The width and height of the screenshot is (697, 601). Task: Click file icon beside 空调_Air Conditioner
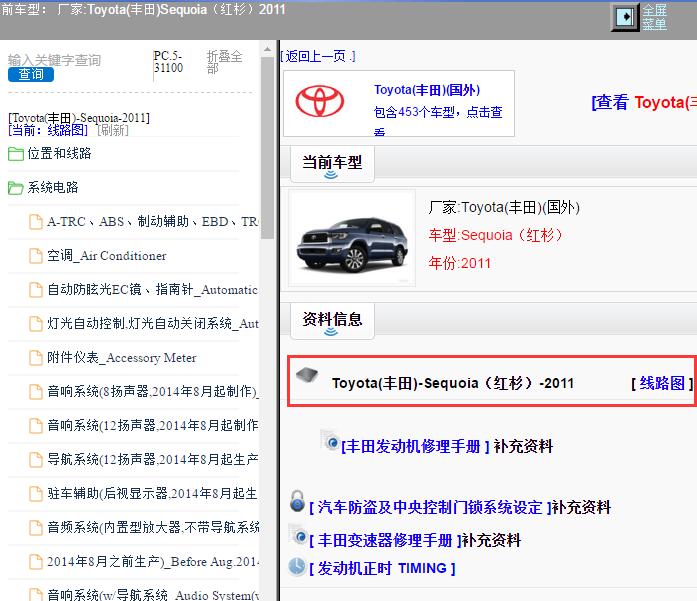36,256
